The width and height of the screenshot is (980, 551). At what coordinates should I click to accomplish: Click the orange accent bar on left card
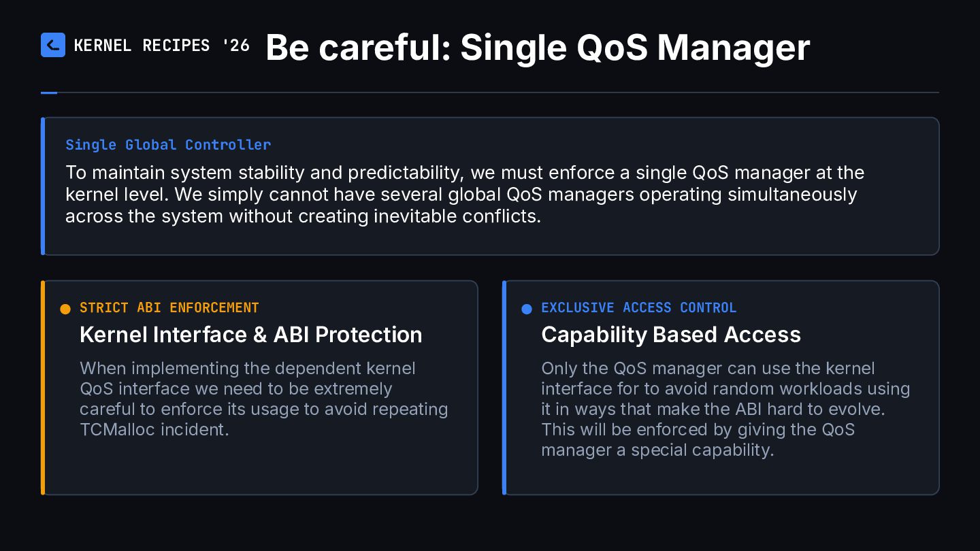43,388
